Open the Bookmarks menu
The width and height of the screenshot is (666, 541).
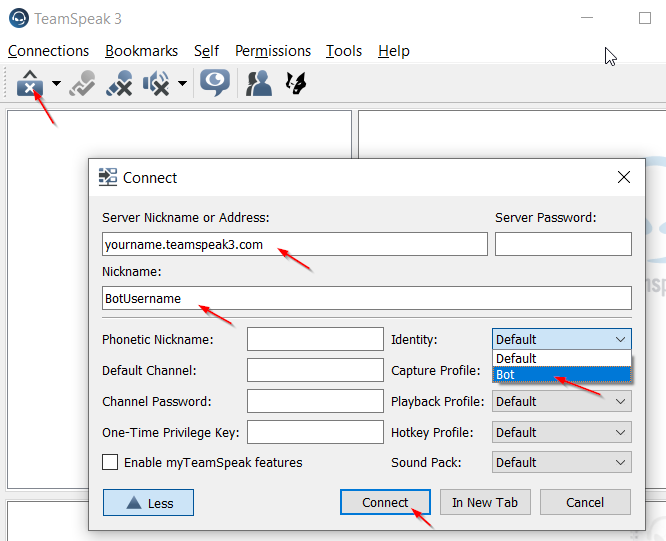coord(141,51)
